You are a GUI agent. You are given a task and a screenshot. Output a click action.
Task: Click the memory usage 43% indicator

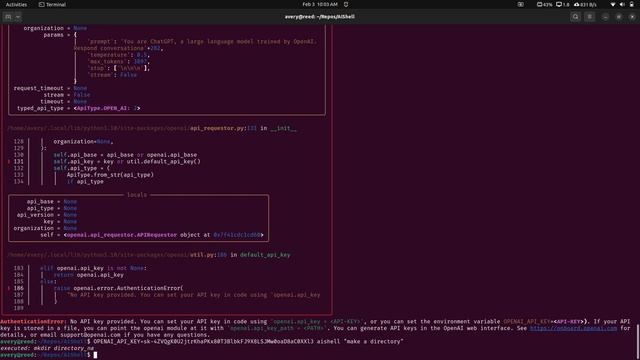pos(544,4)
